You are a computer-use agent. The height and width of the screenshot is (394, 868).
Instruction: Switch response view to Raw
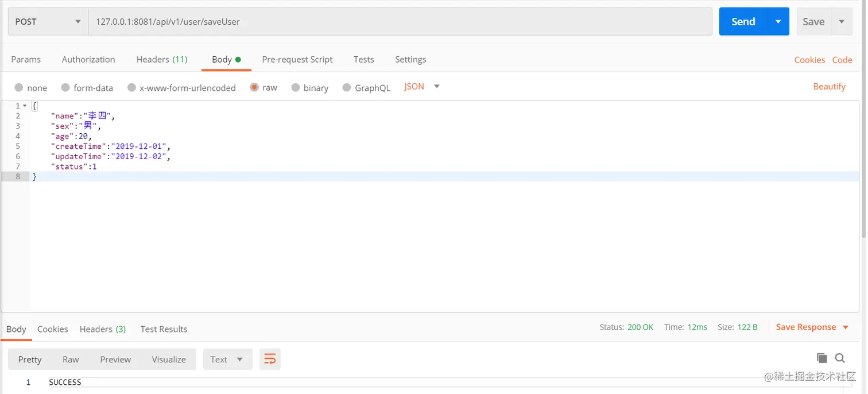[x=71, y=359]
